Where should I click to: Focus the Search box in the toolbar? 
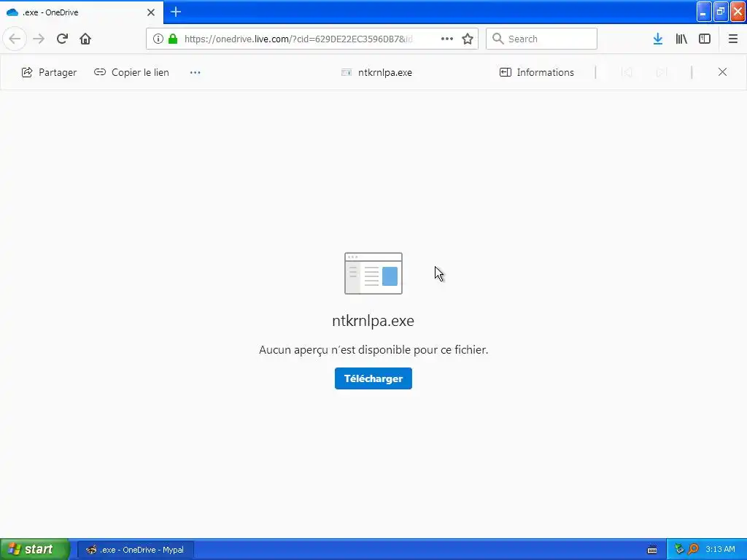pos(541,39)
